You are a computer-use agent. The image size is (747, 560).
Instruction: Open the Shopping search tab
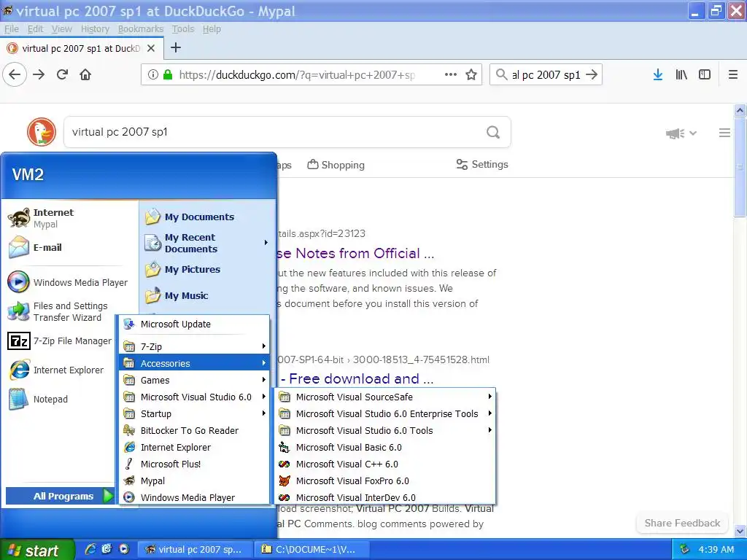[336, 165]
